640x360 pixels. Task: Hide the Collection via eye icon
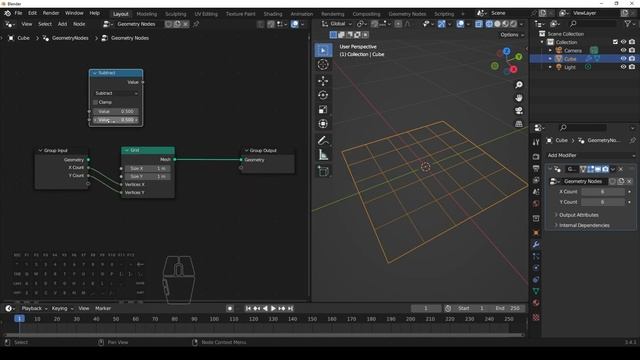pyautogui.click(x=623, y=42)
